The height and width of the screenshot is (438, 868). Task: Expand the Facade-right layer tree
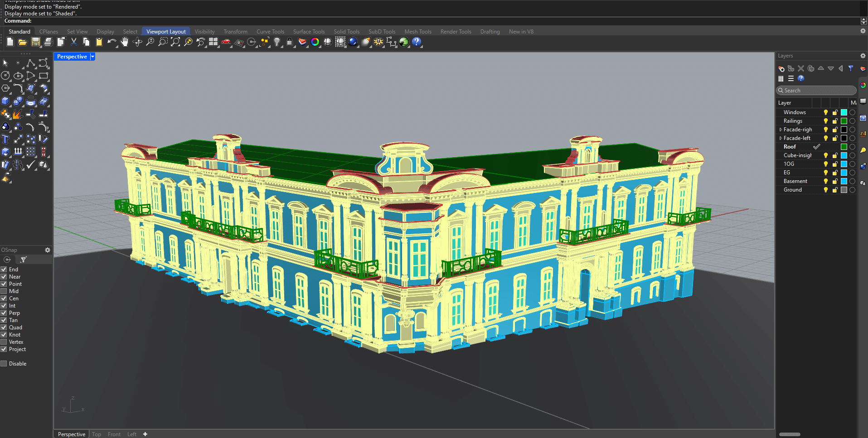(780, 130)
